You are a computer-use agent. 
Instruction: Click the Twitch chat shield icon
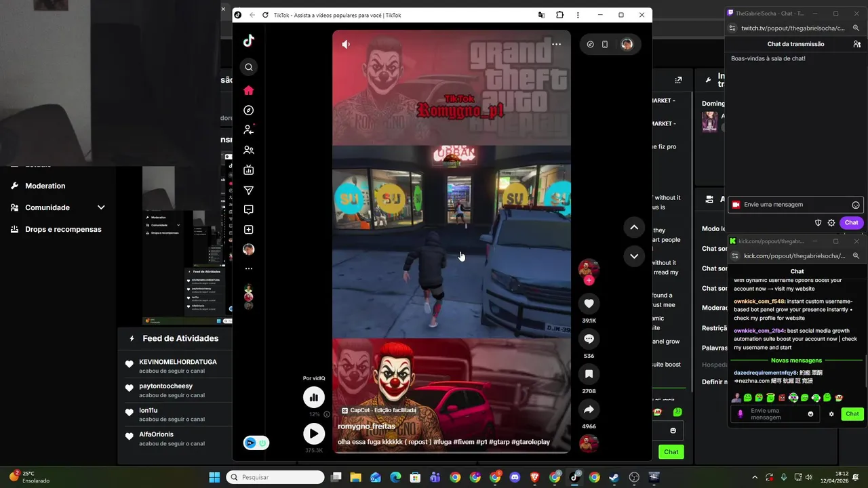tap(818, 222)
